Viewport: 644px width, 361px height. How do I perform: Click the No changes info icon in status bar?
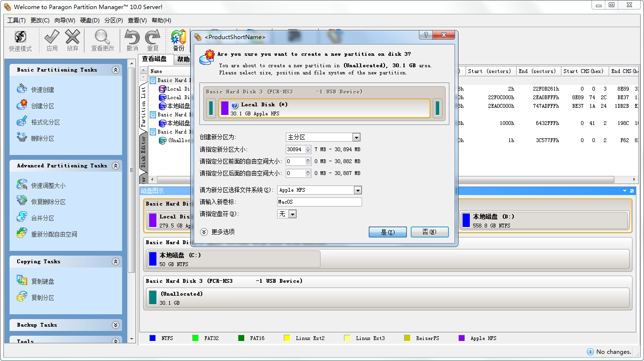[x=590, y=351]
